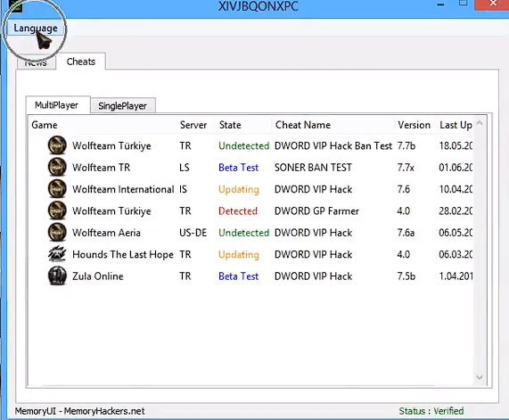The width and height of the screenshot is (509, 420).
Task: Click the Status : Verified indicator
Action: tap(431, 411)
